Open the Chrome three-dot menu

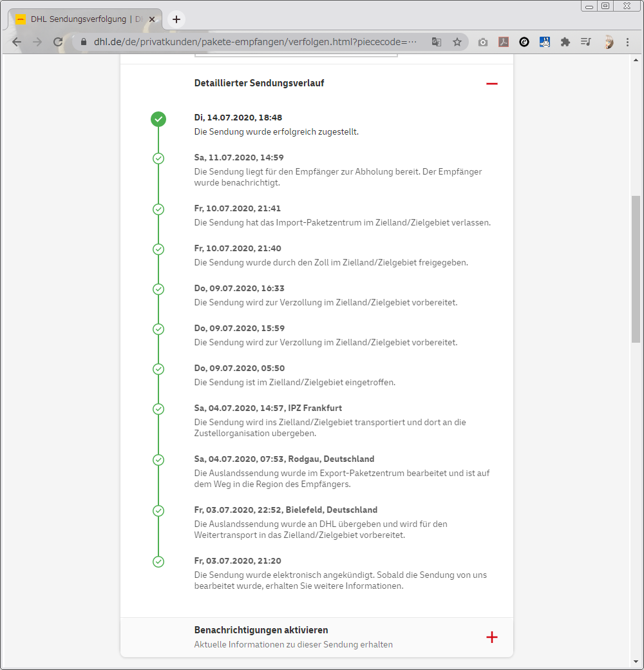(628, 42)
